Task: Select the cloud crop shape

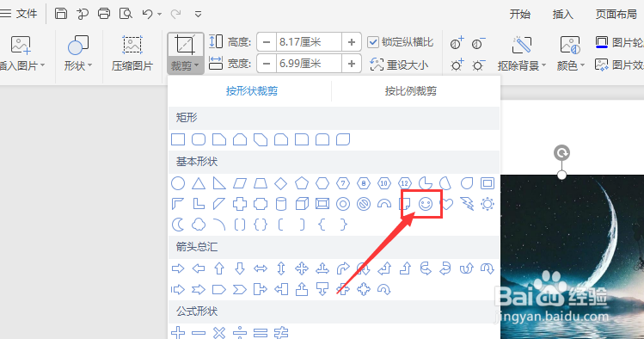Action: [199, 225]
